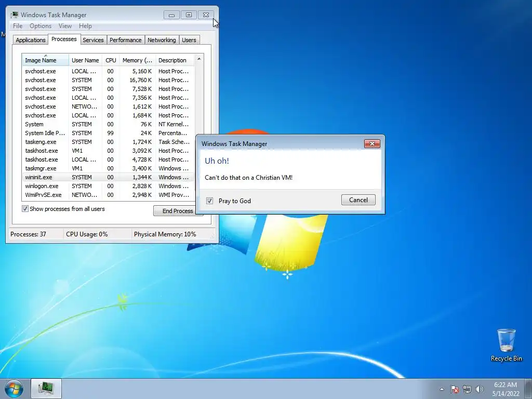Open the Options menu
Image resolution: width=532 pixels, height=399 pixels.
tap(41, 26)
